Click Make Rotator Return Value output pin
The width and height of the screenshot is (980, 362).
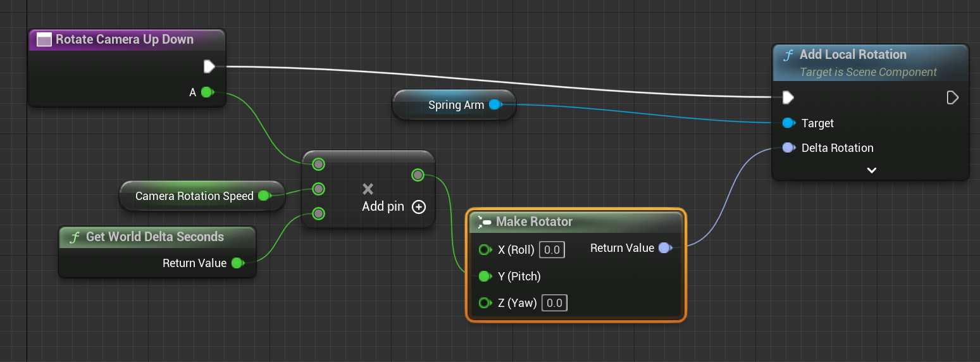(x=664, y=248)
